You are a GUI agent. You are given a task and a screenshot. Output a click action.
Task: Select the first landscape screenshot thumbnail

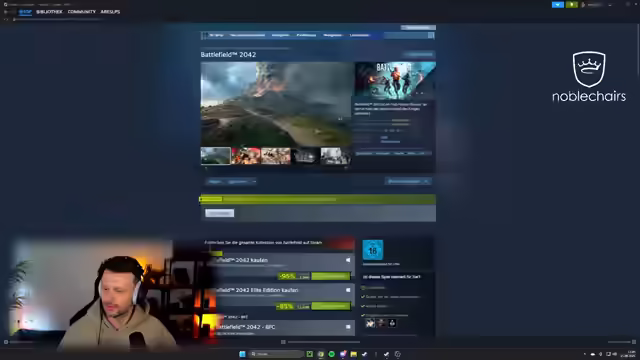tap(216, 156)
